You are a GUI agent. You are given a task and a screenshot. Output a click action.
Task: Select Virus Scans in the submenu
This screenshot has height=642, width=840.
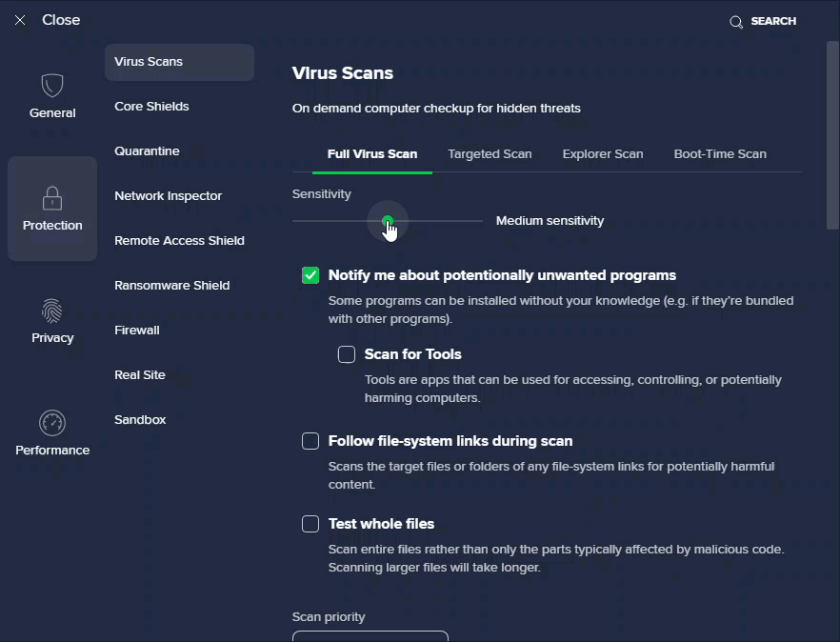tap(179, 62)
